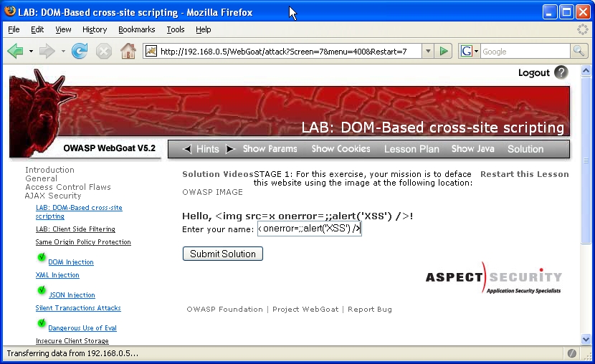The width and height of the screenshot is (595, 364).
Task: Click the Firefox Back arrow button
Action: 15,51
